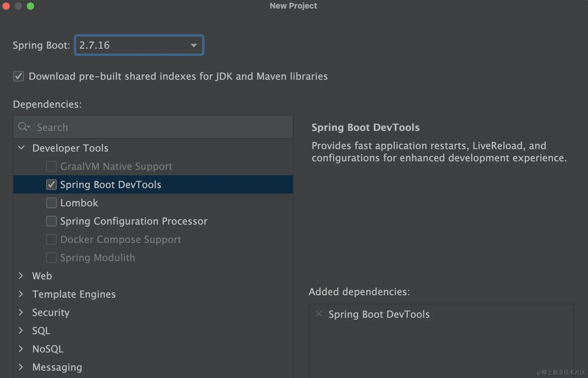Enable the Lombok dependency checkbox
Viewport: 588px width, 378px height.
click(51, 203)
